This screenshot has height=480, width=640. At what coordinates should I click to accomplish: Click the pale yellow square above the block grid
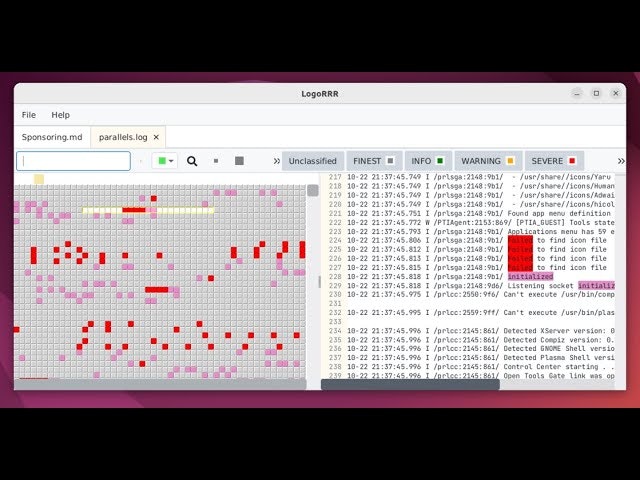point(39,179)
